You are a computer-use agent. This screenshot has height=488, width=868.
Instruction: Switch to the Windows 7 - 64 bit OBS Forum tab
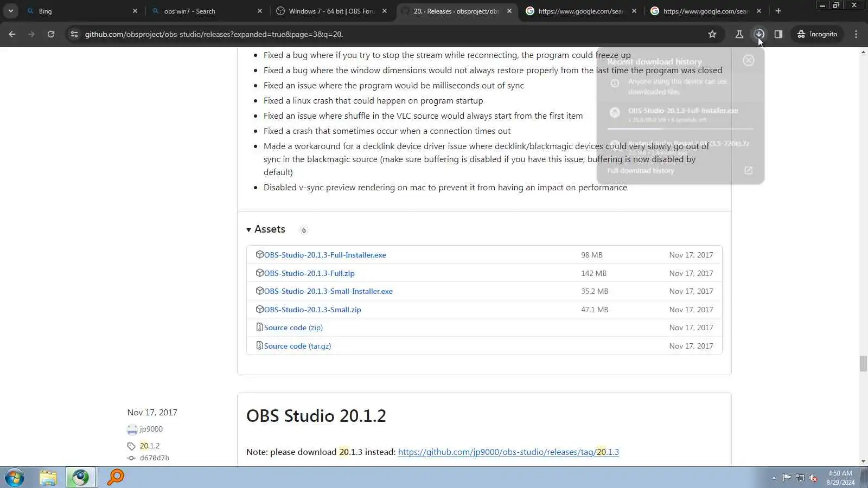pos(331,11)
